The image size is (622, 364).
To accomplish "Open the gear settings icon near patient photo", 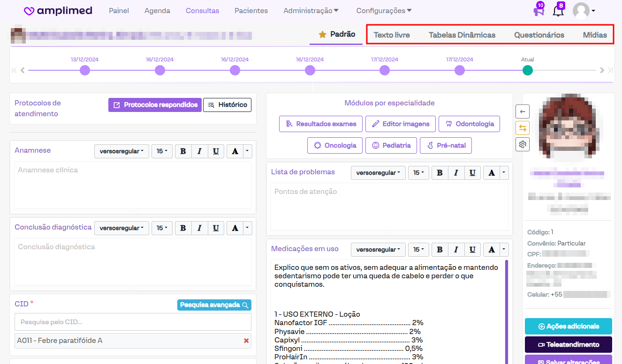I will tap(523, 144).
